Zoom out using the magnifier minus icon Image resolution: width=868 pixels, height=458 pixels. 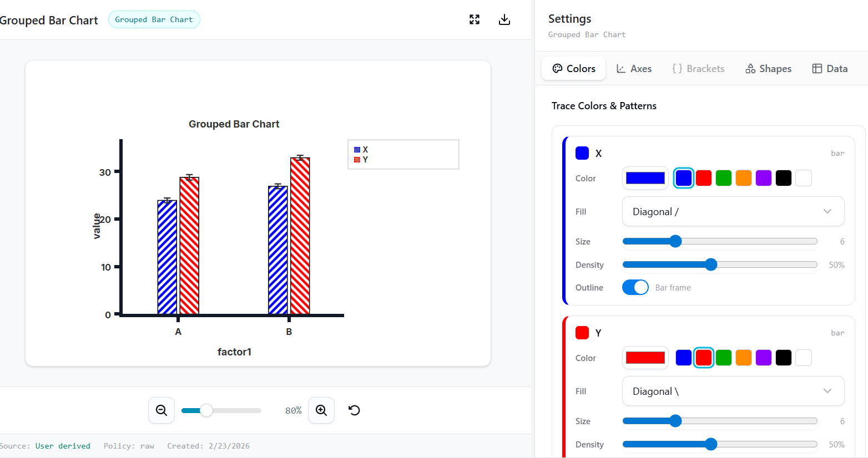(x=161, y=410)
